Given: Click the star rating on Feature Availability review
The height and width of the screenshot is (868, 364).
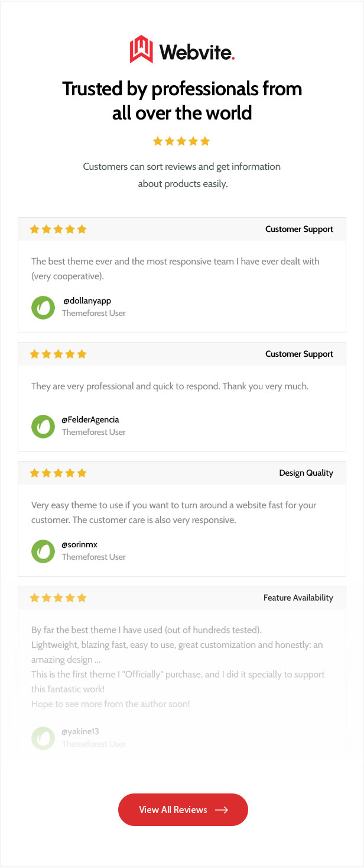Looking at the screenshot, I should click(x=58, y=598).
